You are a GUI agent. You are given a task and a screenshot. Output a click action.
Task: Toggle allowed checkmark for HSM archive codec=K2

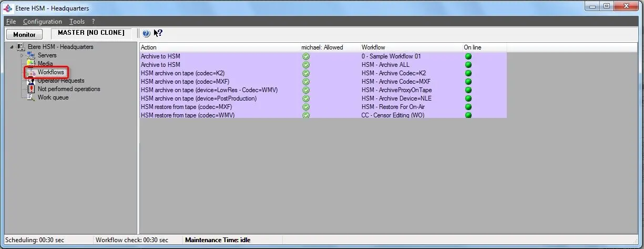coord(306,73)
